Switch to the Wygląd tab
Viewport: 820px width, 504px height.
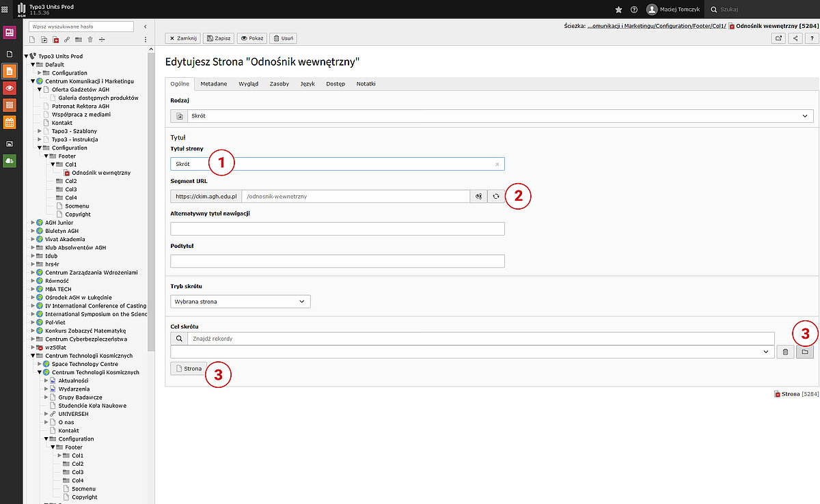click(x=248, y=83)
